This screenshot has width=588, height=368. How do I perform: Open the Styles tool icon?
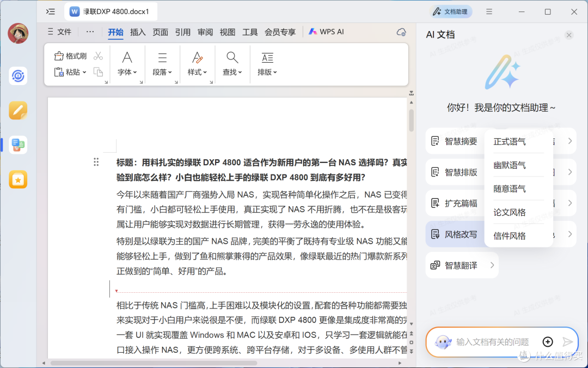click(x=197, y=57)
